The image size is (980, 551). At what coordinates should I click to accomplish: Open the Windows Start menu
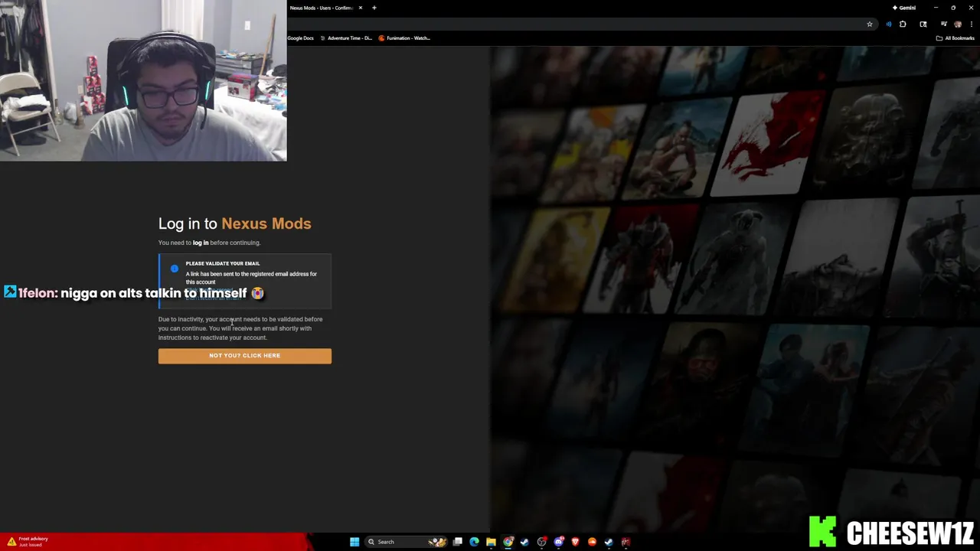point(354,542)
